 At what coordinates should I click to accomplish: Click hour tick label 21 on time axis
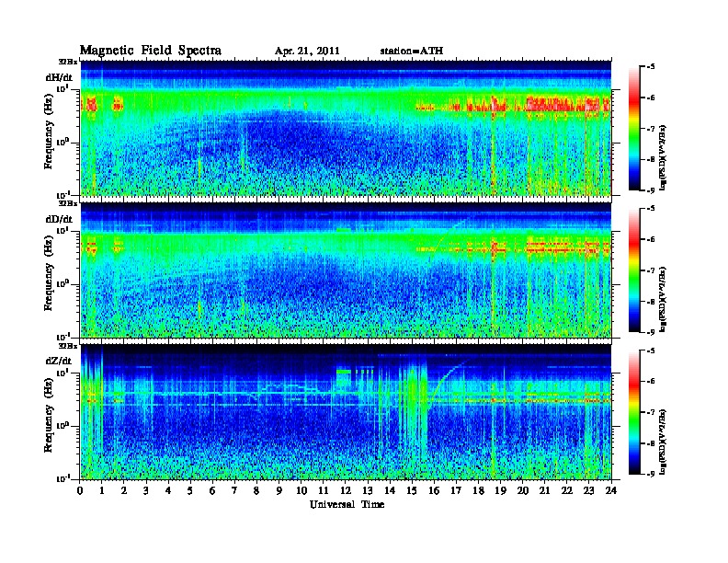[544, 491]
